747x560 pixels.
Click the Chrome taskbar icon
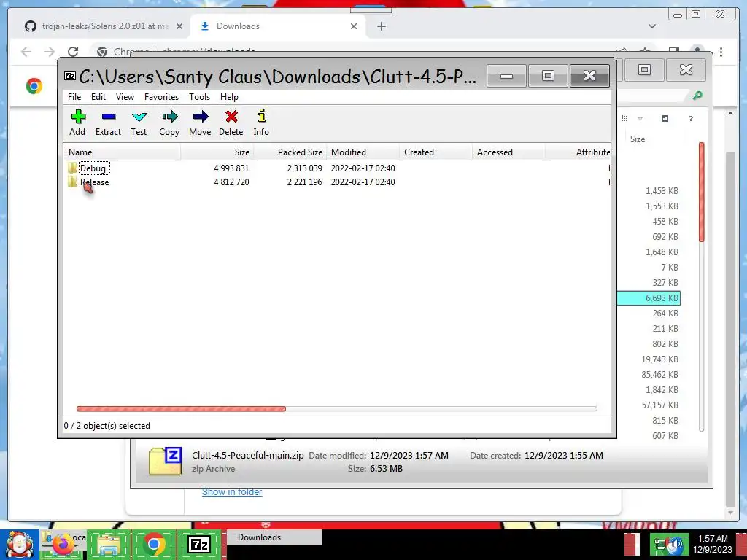(x=153, y=544)
